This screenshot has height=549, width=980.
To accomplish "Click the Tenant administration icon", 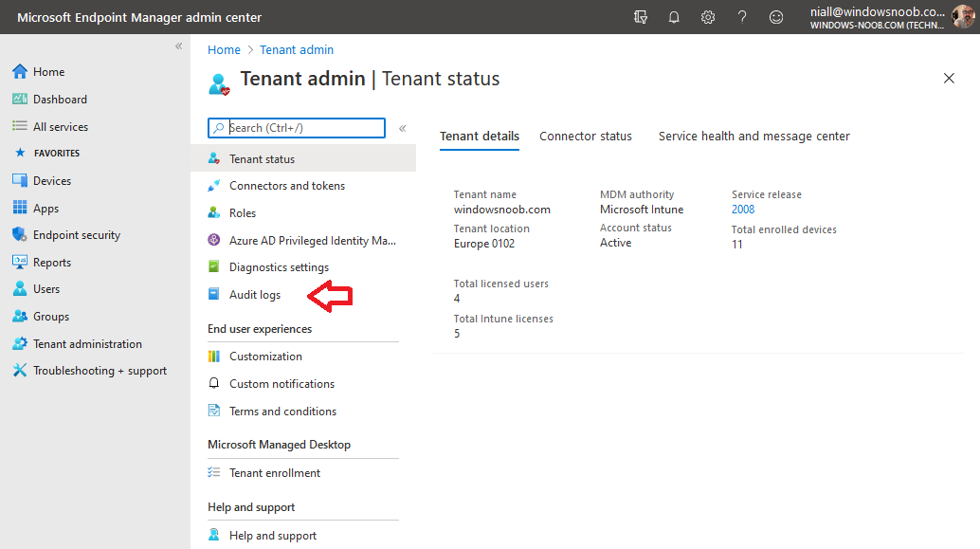I will pyautogui.click(x=19, y=343).
